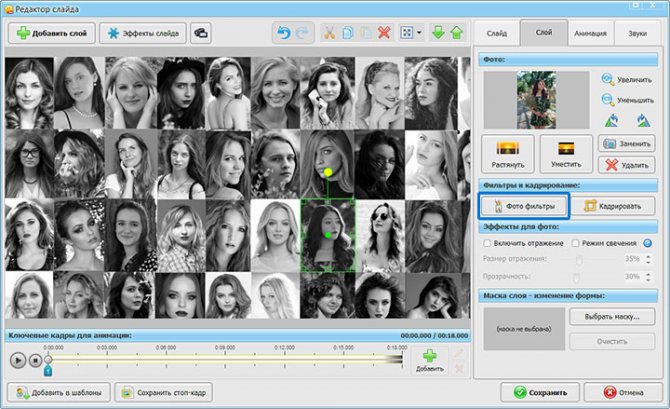Zoom in the photo with Увеличить
Screen dimensions: 670x409
626,78
